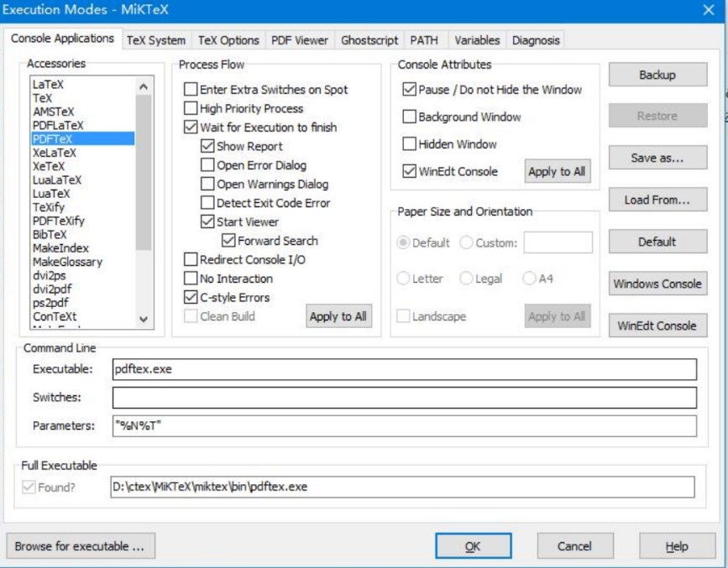The width and height of the screenshot is (728, 568).
Task: Select XeLaTeX in the Accessories list
Action: (55, 153)
